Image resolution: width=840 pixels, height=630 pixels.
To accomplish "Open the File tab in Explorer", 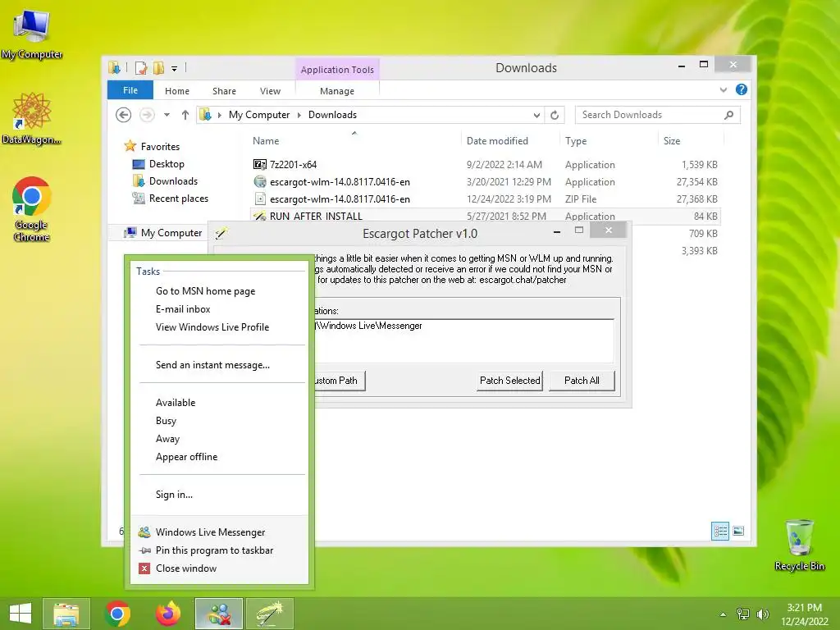I will 130,90.
